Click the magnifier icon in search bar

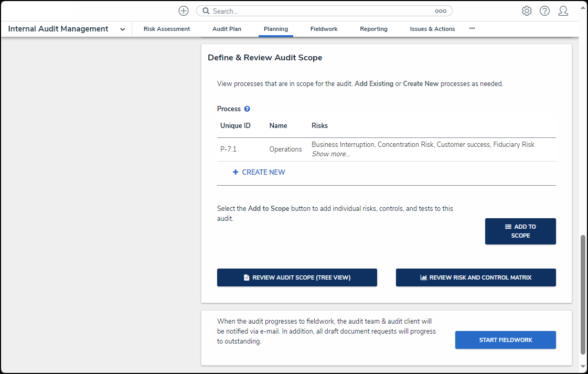[x=206, y=11]
